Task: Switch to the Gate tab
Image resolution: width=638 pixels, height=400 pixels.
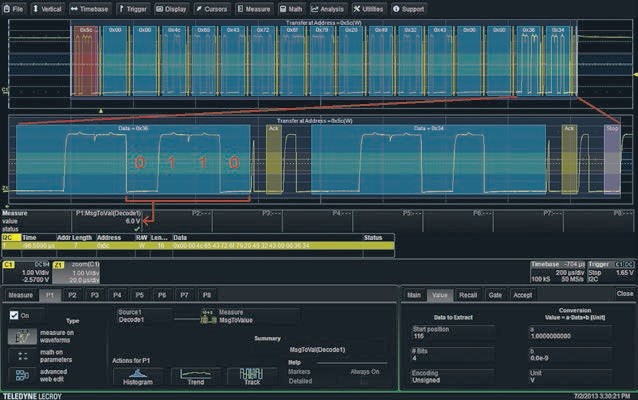Action: (495, 295)
